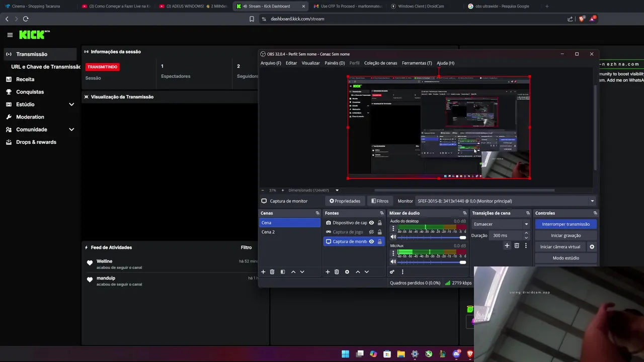
Task: Open virtual camera settings gear
Action: 592,247
